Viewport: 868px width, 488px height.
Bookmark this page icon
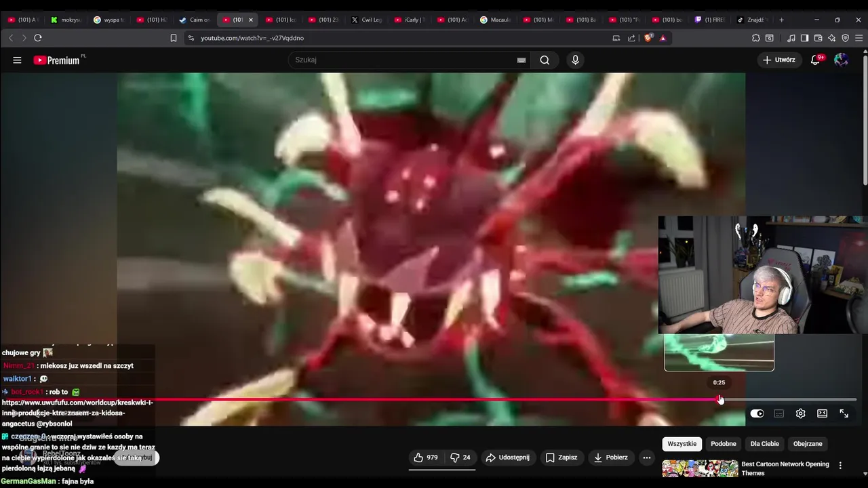[174, 38]
